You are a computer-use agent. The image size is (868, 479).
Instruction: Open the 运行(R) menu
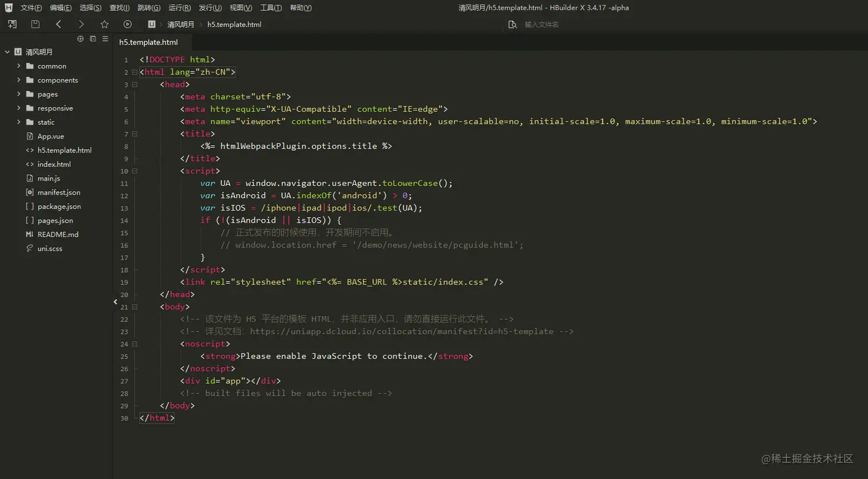pos(180,7)
